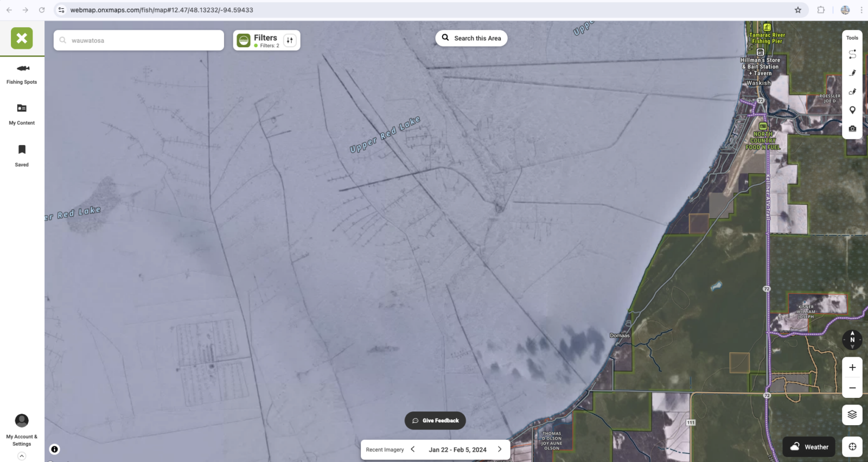
Task: Open the Weather panel
Action: pos(809,447)
